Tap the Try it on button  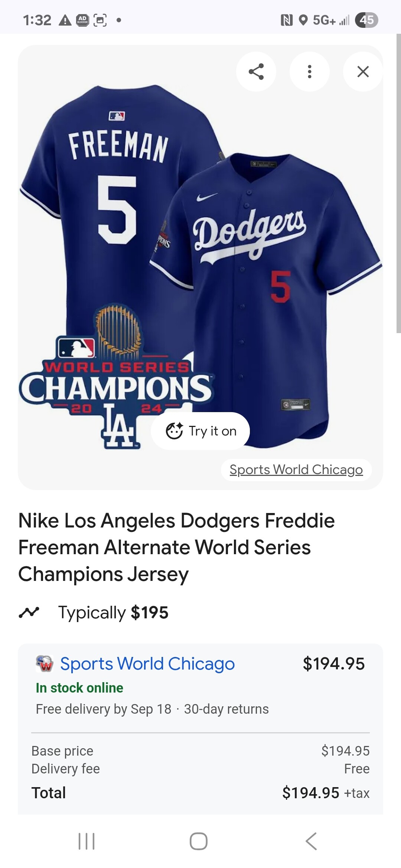[x=200, y=431]
